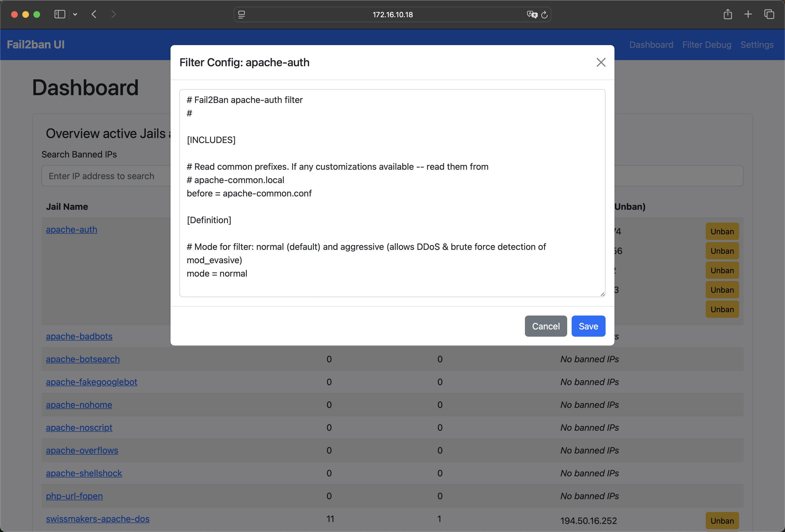Open the apache-noscript jail details
The width and height of the screenshot is (785, 532).
[x=79, y=427]
